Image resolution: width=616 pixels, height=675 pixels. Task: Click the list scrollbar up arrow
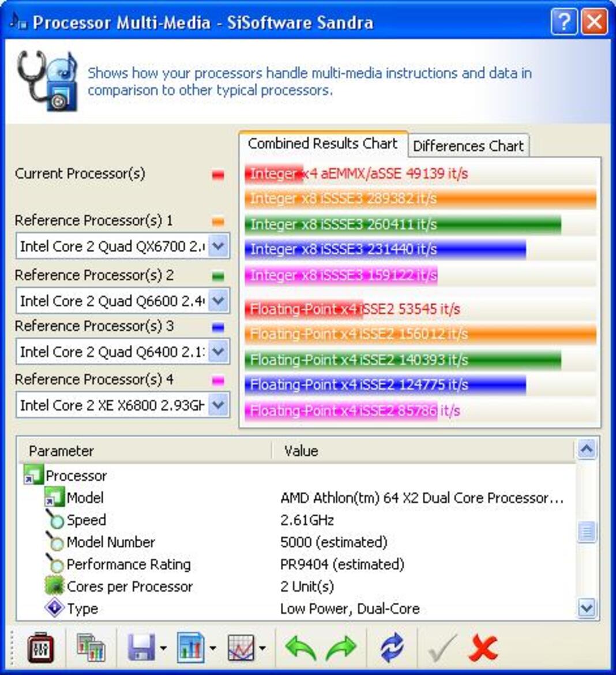[x=587, y=450]
